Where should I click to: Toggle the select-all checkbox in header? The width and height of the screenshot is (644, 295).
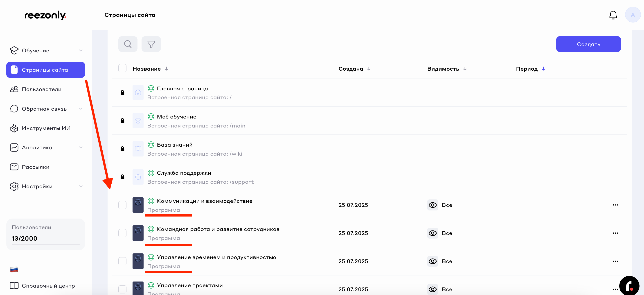122,68
